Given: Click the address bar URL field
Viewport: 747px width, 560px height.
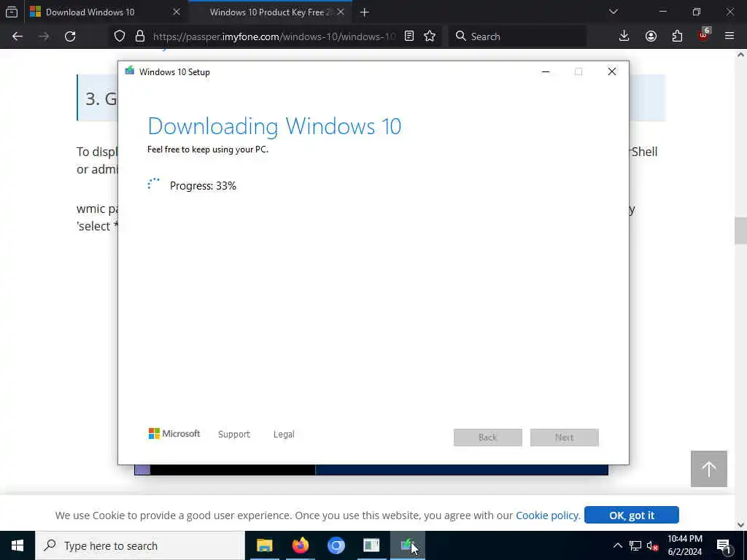Looking at the screenshot, I should point(274,36).
